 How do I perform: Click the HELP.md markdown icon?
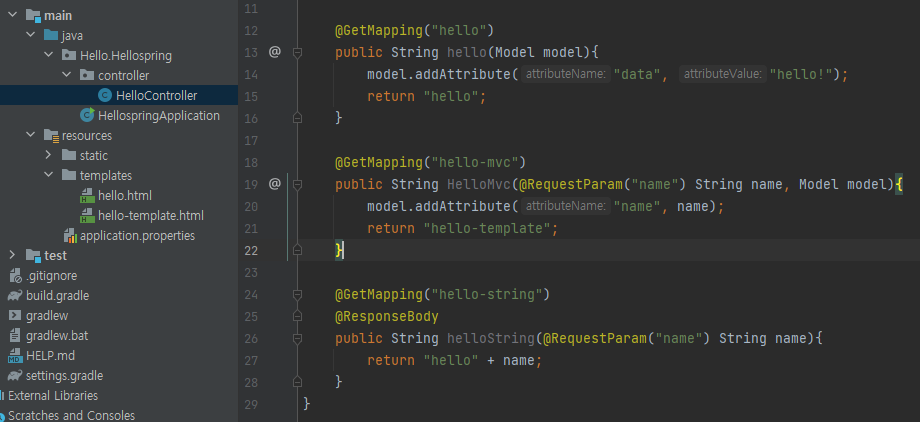point(15,356)
